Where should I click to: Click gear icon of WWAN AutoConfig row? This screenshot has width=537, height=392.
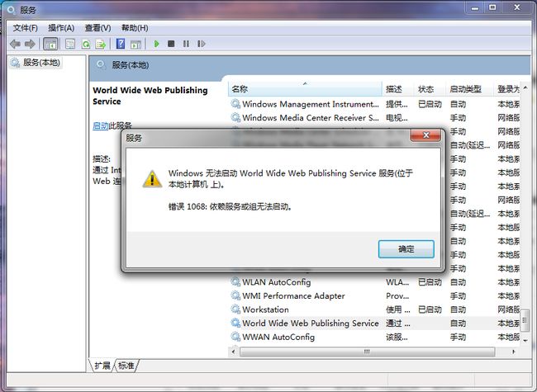tap(235, 337)
